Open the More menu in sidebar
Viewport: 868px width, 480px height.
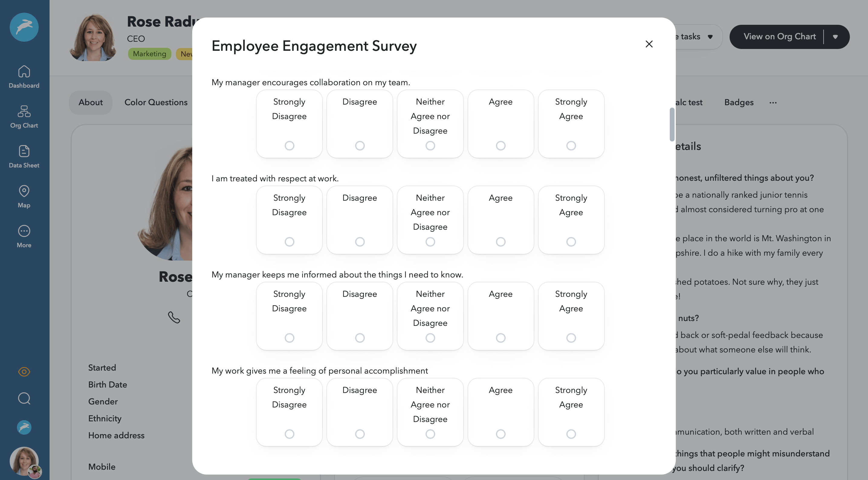24,236
